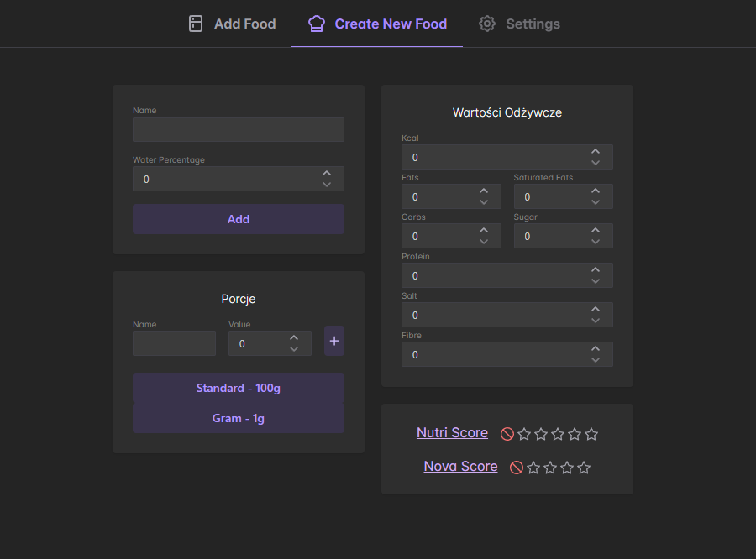Focus the food Name input field

coord(239,129)
